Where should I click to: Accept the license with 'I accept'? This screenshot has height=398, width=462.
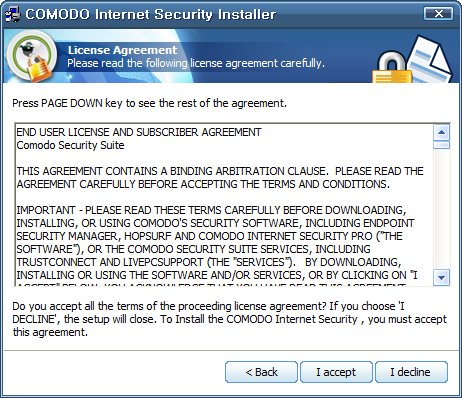tap(336, 372)
